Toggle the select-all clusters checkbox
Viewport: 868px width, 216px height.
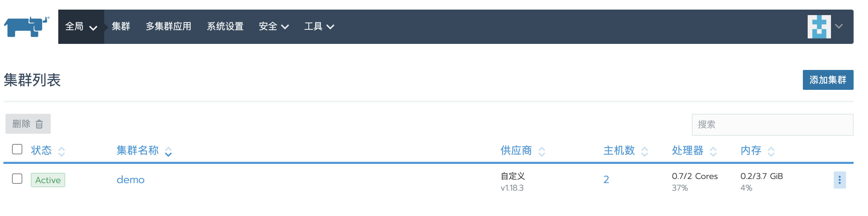point(17,149)
